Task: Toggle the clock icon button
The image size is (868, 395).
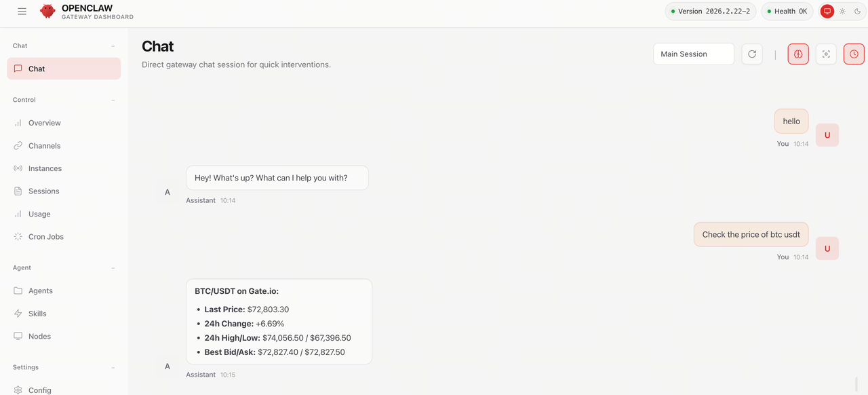Action: 854,54
